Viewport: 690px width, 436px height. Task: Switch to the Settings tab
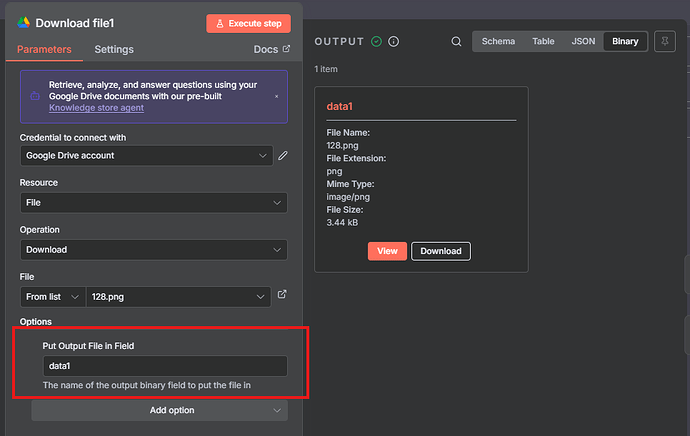114,49
